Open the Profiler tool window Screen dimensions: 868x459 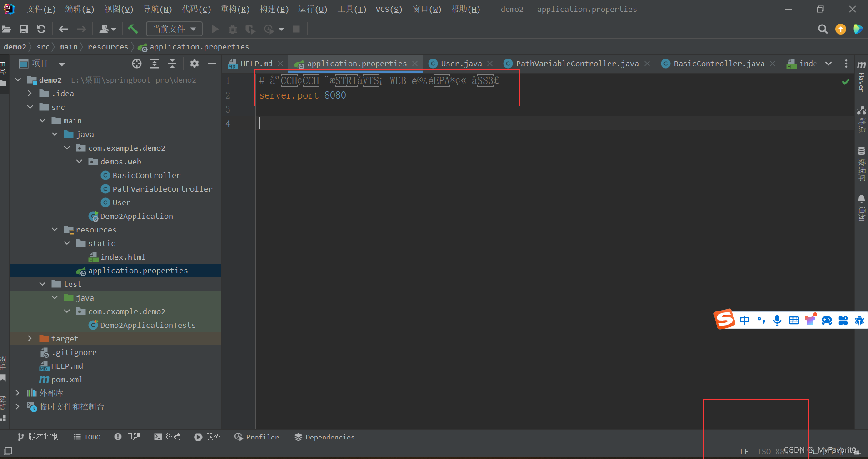pos(257,437)
